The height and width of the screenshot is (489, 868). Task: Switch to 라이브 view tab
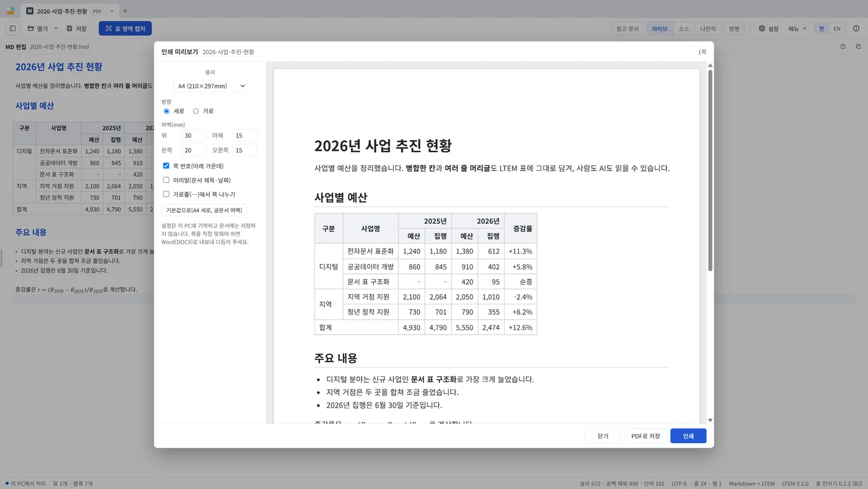pyautogui.click(x=659, y=28)
